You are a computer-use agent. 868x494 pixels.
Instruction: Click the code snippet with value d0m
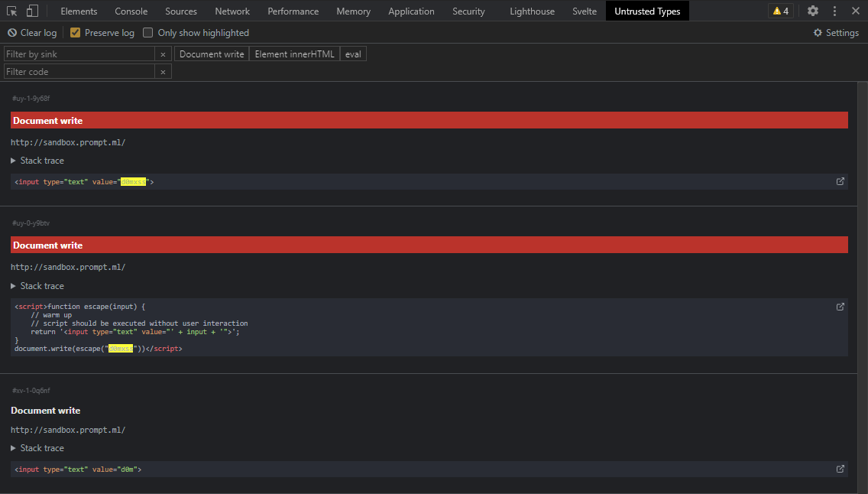click(x=429, y=469)
